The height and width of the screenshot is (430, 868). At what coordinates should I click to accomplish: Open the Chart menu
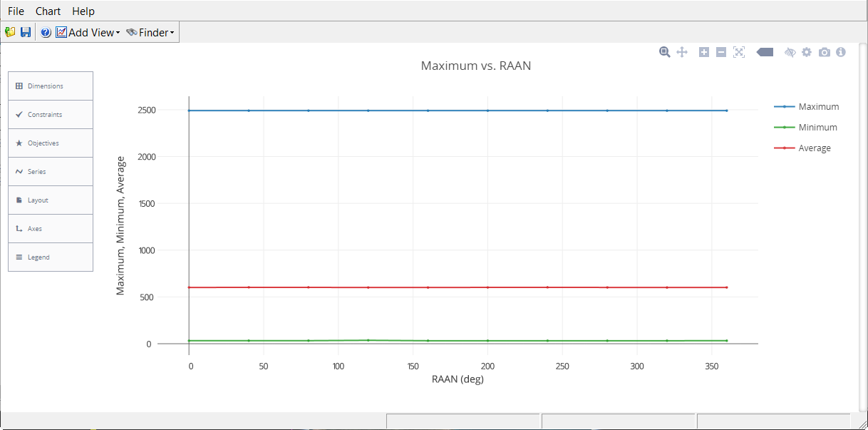[48, 11]
